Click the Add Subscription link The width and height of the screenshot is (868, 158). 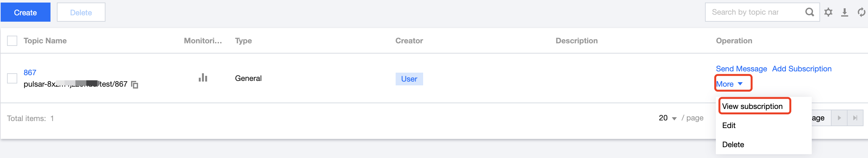coord(802,68)
